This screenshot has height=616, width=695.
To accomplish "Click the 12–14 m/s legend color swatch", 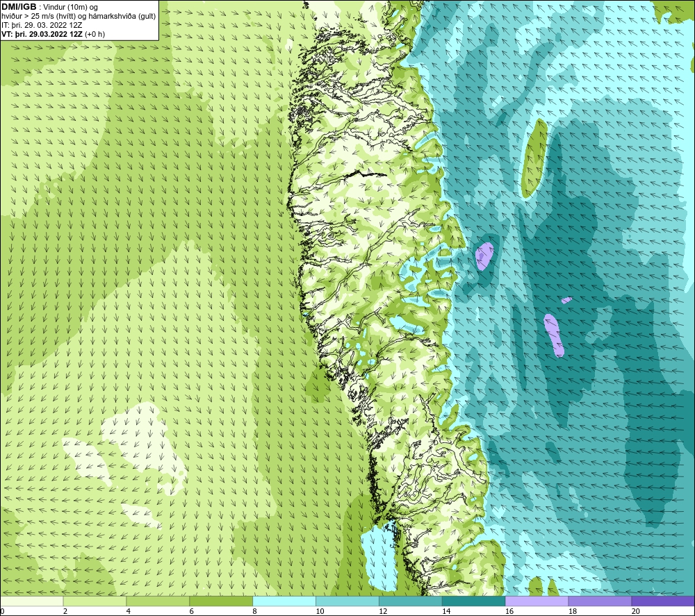I will point(411,601).
